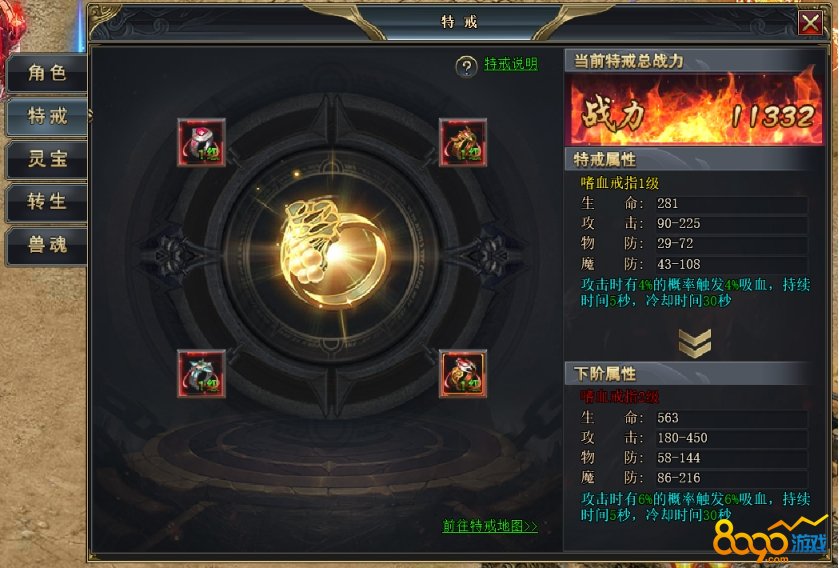Select the top-right golden dragon ring icon
The image size is (839, 568).
pyautogui.click(x=463, y=143)
